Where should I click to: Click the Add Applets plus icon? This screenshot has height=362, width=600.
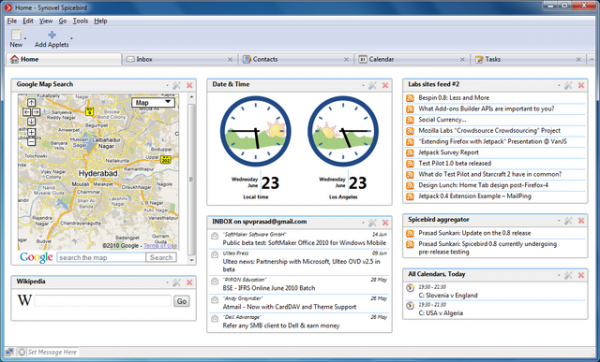pyautogui.click(x=52, y=35)
